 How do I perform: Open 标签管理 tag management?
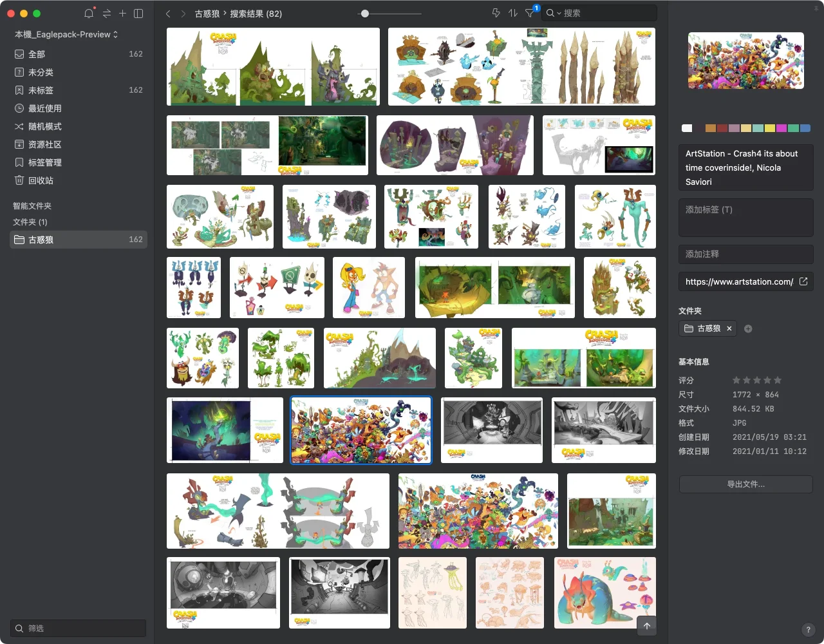coord(78,162)
